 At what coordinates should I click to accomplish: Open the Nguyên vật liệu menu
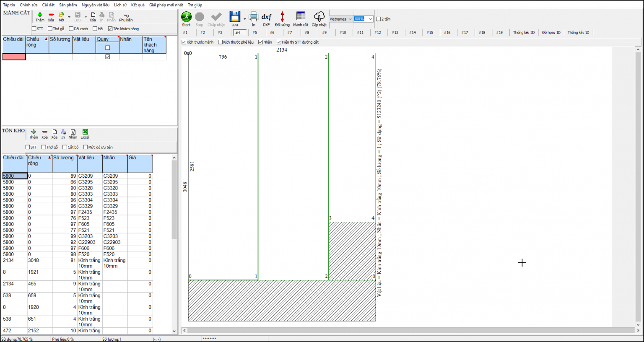[95, 5]
